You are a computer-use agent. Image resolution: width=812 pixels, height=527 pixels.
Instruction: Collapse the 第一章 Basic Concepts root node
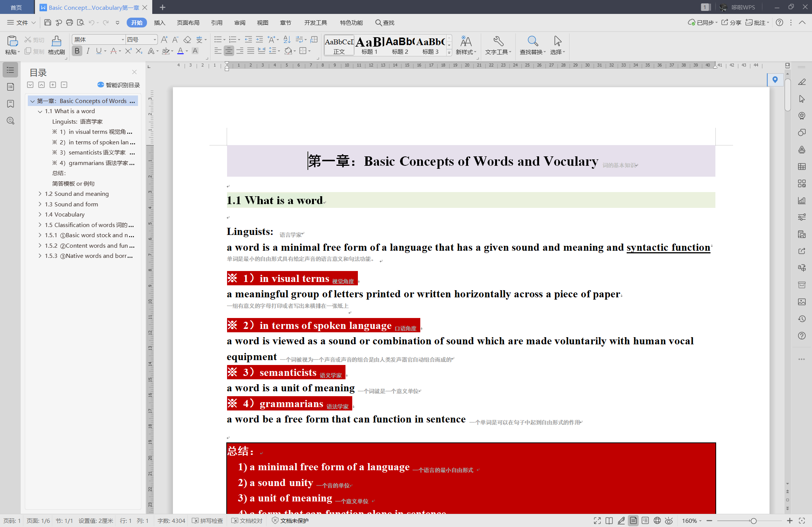(x=32, y=101)
